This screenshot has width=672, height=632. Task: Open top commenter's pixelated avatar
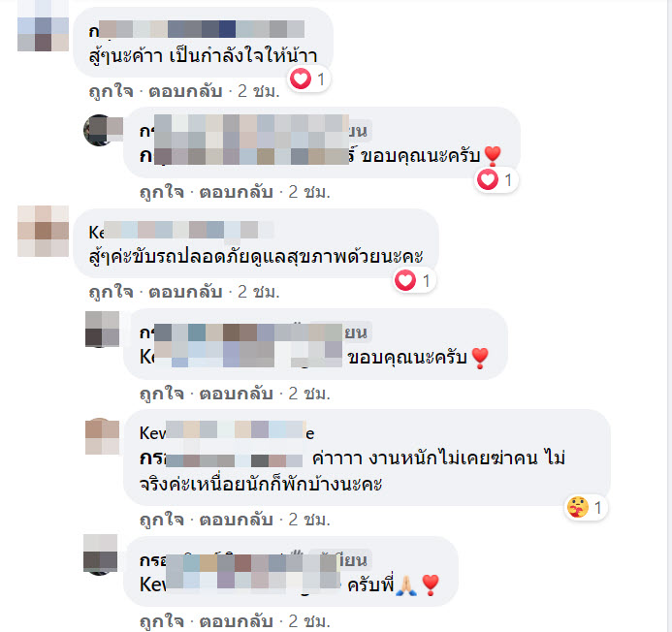[x=43, y=26]
